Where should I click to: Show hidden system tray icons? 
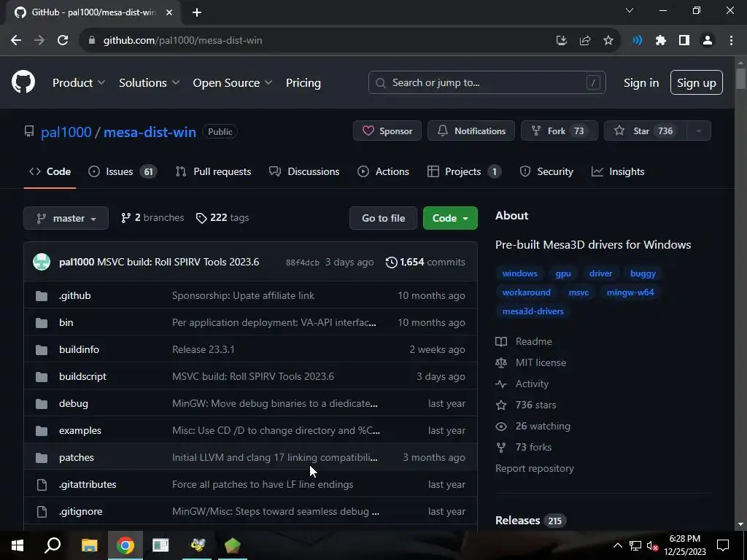click(x=617, y=545)
